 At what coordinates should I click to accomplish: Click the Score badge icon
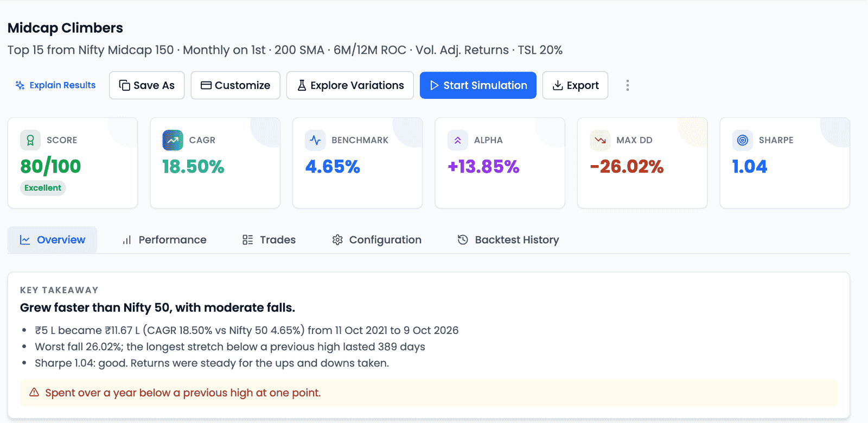[30, 140]
